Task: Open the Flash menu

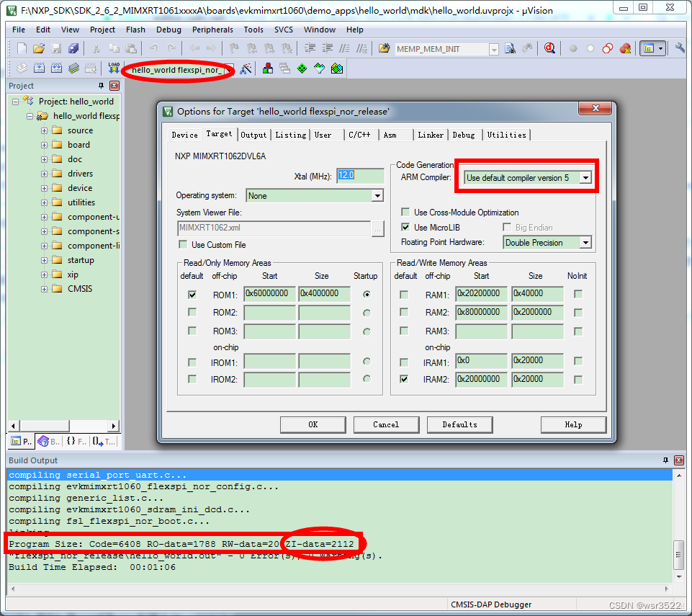Action: tap(135, 30)
